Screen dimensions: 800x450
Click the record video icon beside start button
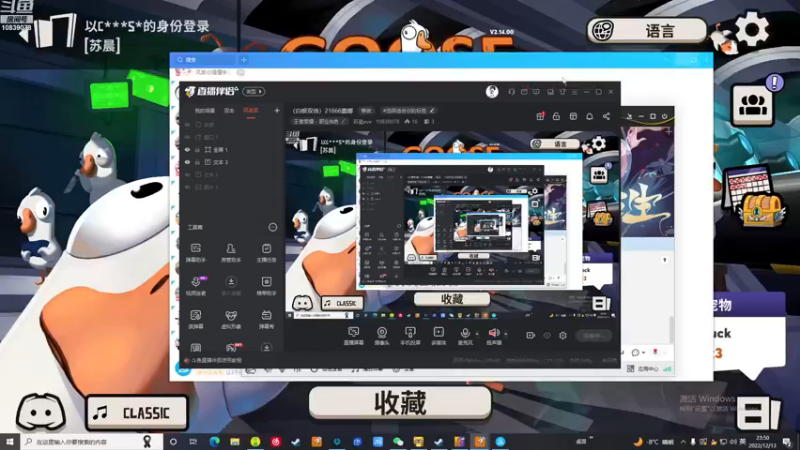pos(531,335)
